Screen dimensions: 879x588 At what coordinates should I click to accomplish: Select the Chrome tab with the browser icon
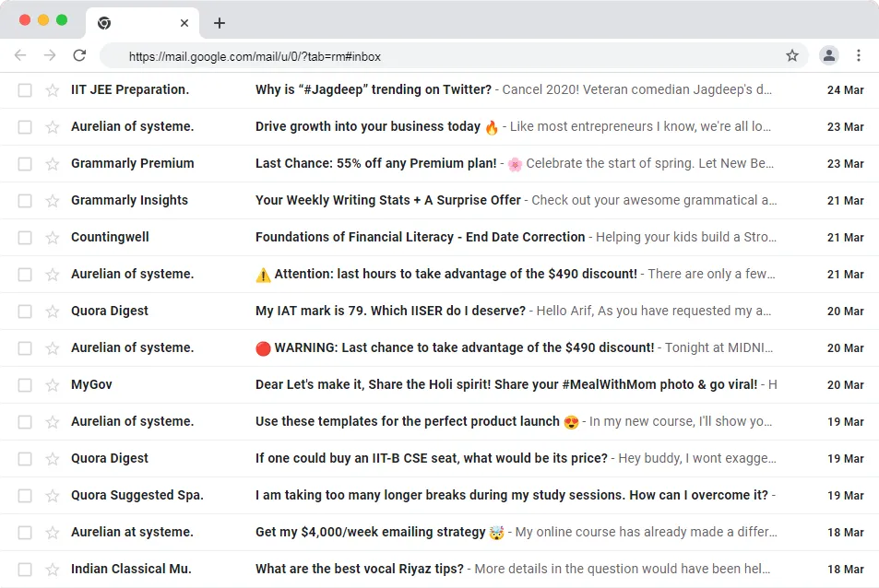pyautogui.click(x=142, y=23)
